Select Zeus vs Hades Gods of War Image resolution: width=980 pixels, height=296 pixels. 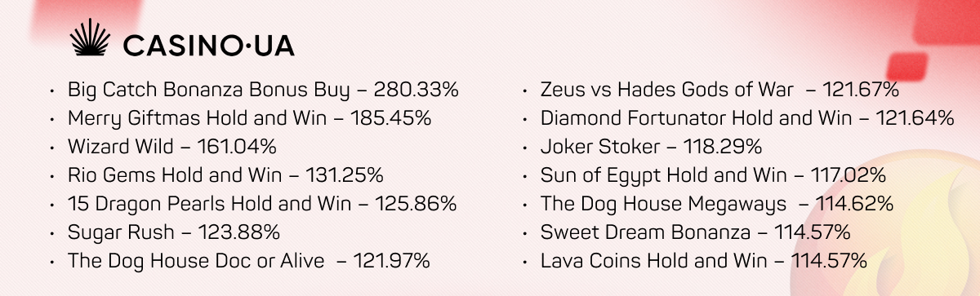point(719,90)
